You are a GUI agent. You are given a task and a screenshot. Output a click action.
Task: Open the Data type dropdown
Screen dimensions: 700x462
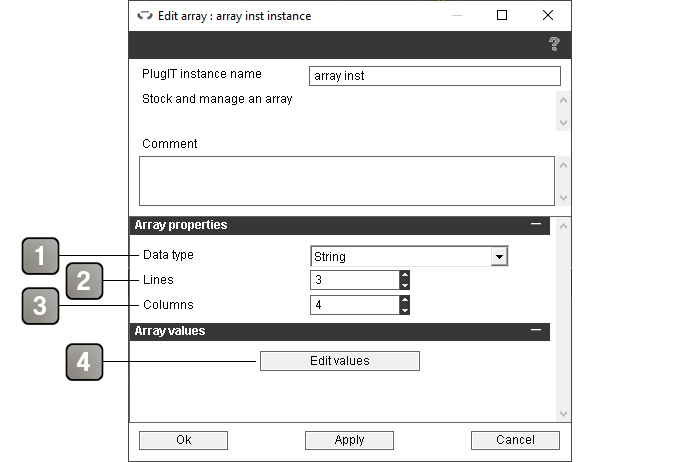[499, 257]
